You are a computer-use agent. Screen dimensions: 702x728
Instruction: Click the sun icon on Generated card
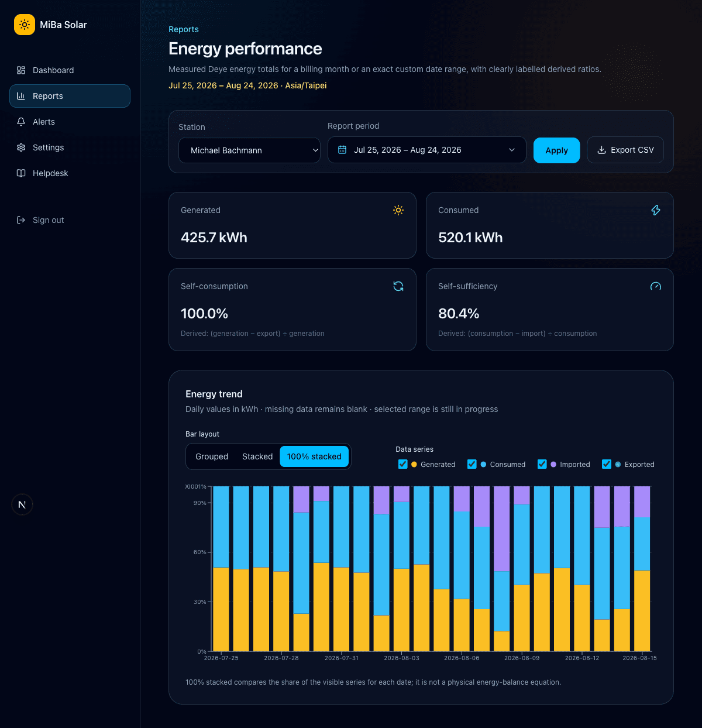pos(398,210)
